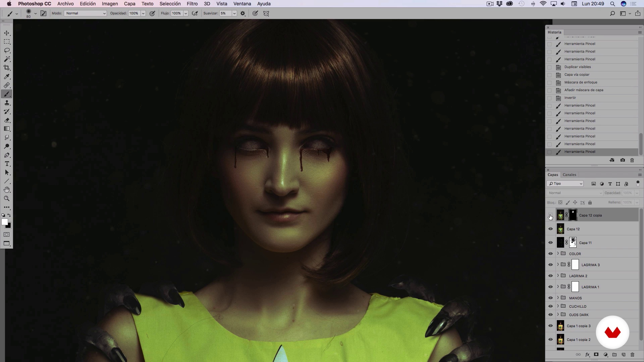Viewport: 644px width, 362px height.
Task: Open the brush Modo dropdown
Action: coord(85,13)
